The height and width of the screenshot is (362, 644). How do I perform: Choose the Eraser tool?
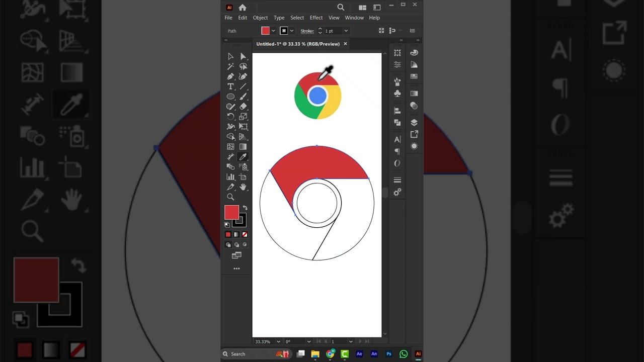coord(243,107)
